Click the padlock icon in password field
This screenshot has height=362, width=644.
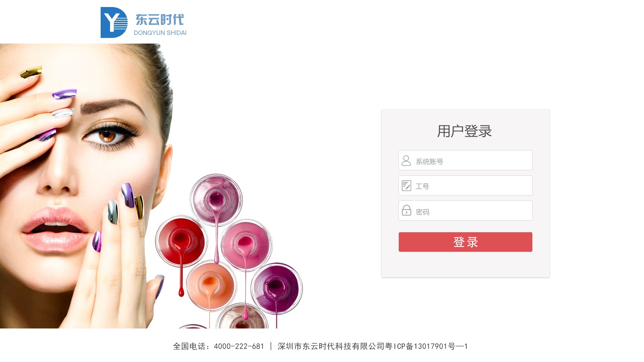pyautogui.click(x=407, y=210)
